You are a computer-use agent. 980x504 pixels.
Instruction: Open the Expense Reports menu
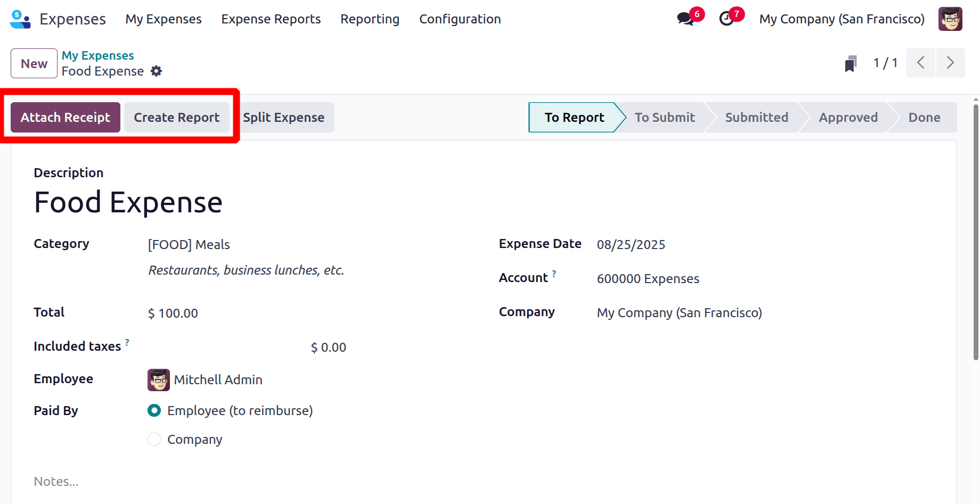[x=271, y=19]
